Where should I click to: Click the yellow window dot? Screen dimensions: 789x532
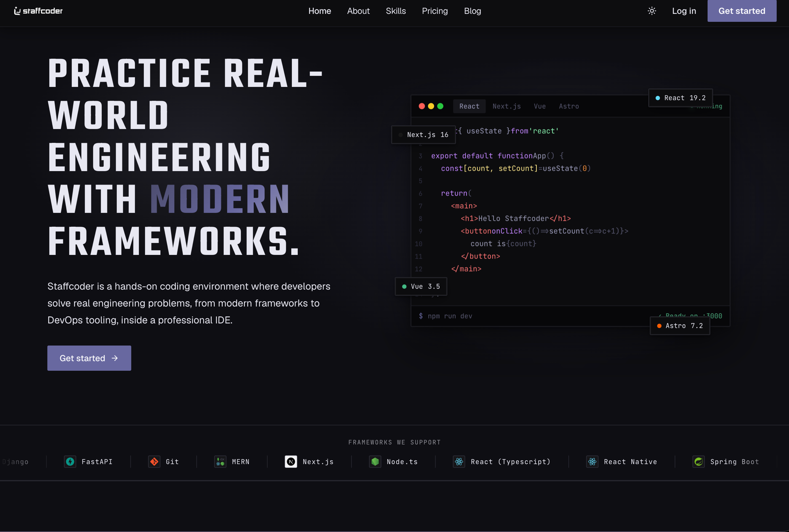click(x=431, y=106)
